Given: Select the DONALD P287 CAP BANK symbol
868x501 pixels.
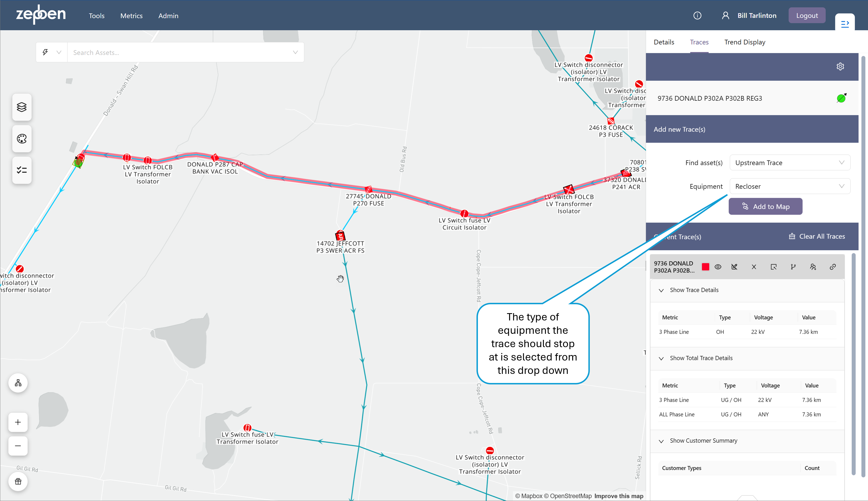Looking at the screenshot, I should pos(215,158).
